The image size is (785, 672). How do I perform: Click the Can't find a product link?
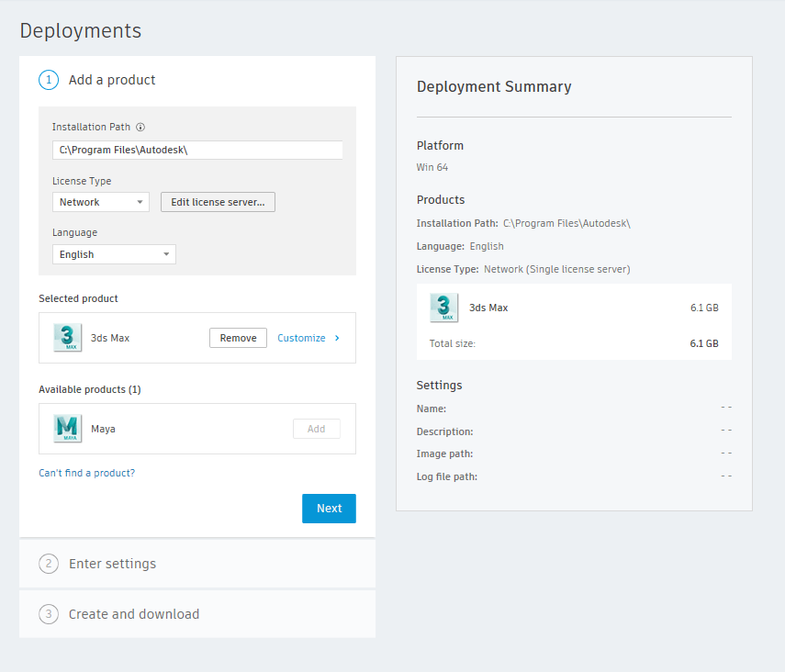pyautogui.click(x=87, y=473)
